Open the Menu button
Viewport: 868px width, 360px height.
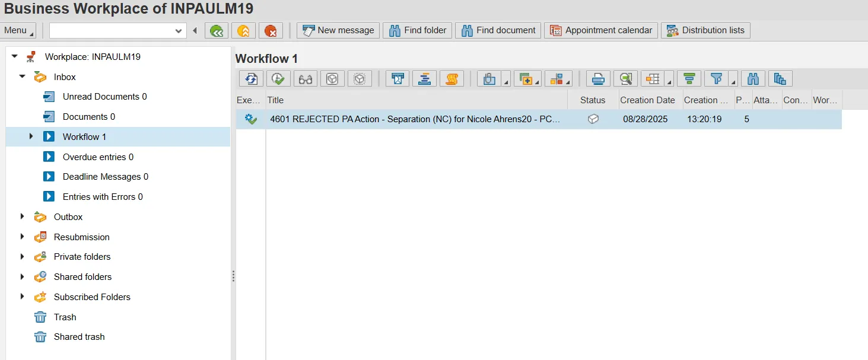[x=18, y=30]
